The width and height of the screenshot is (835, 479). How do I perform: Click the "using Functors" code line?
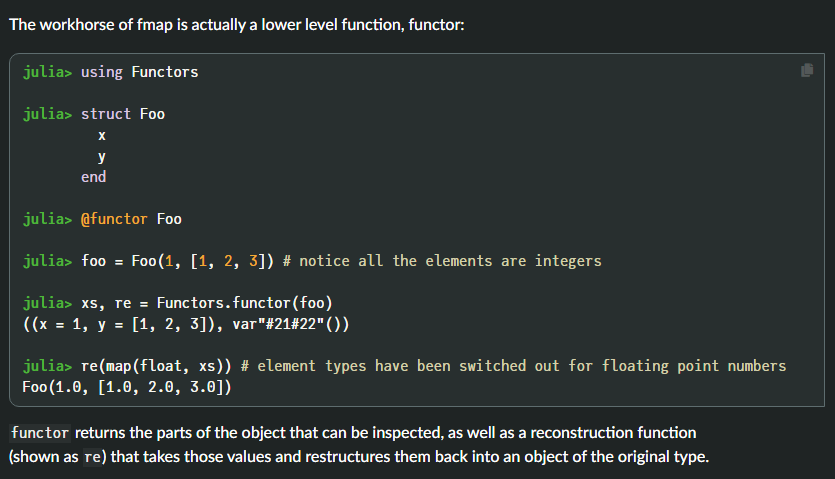coord(139,72)
